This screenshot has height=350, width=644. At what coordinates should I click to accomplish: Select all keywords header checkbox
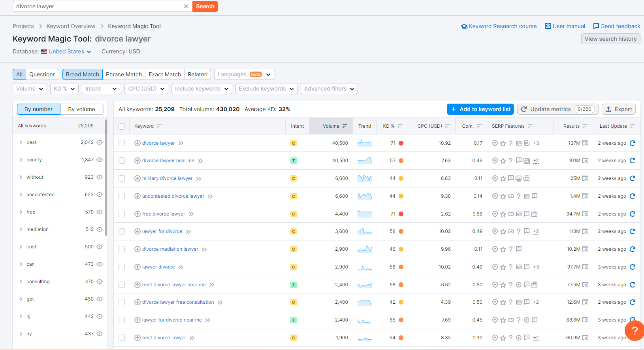pyautogui.click(x=122, y=127)
